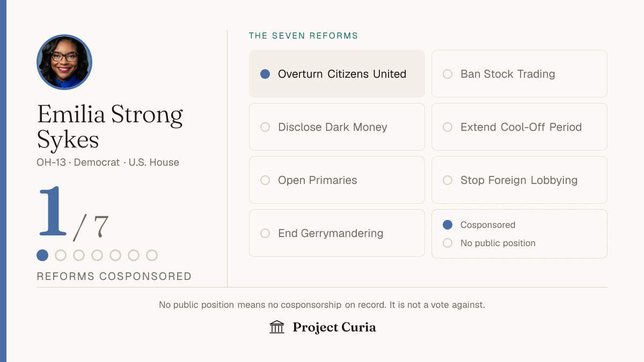
Task: Click the Reforms Cosponsored label
Action: point(114,276)
